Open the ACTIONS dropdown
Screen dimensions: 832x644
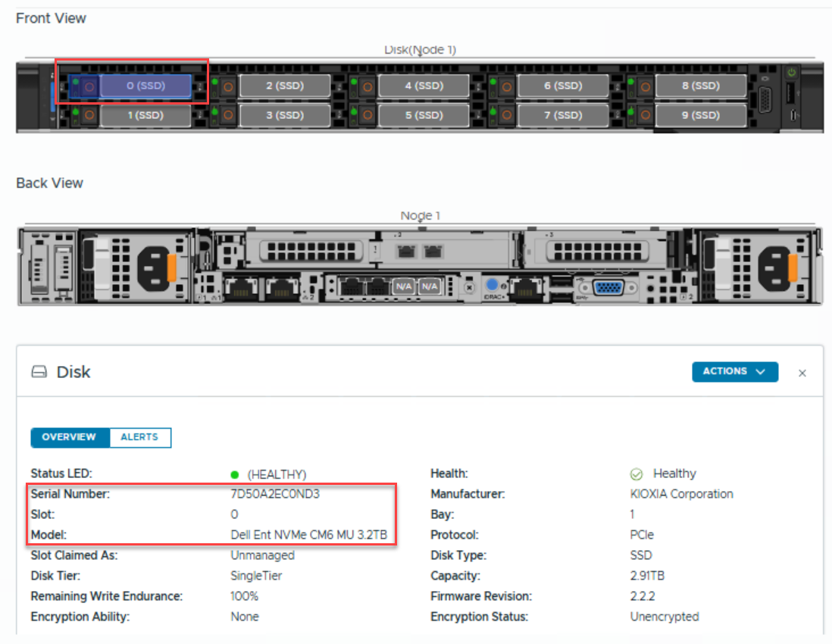click(x=734, y=371)
